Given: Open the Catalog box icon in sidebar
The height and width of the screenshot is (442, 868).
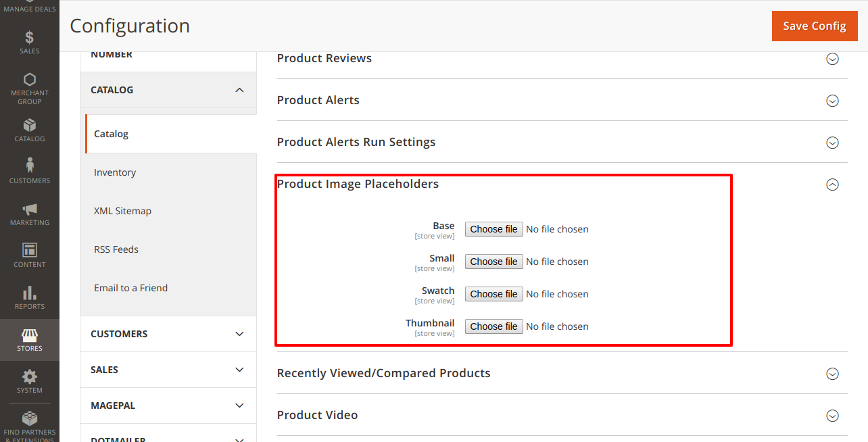Looking at the screenshot, I should pos(30,126).
